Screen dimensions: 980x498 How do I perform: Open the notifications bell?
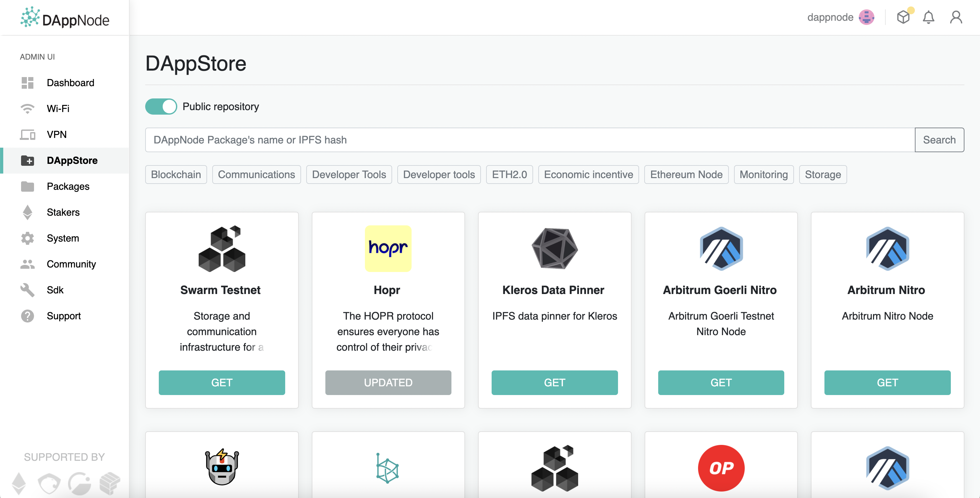929,17
